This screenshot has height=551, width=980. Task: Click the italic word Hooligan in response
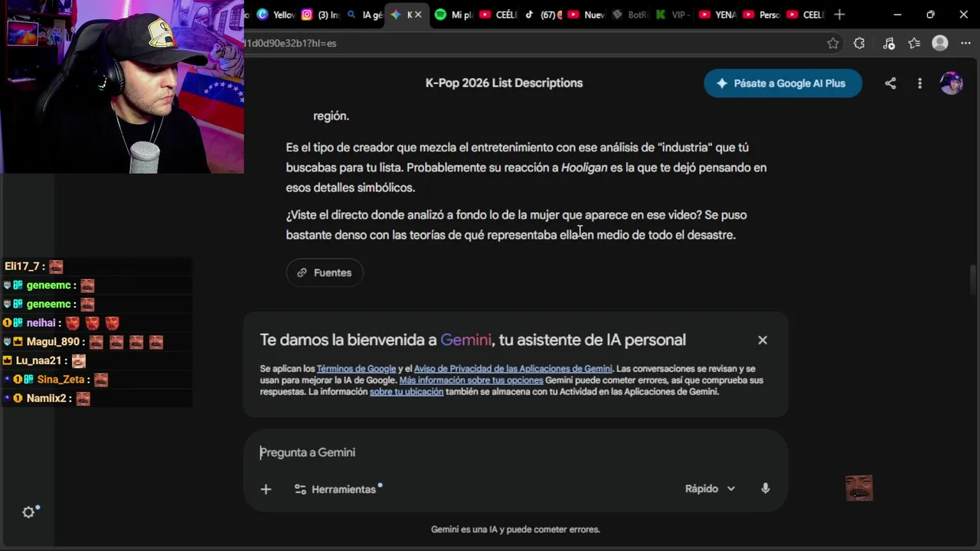click(584, 168)
